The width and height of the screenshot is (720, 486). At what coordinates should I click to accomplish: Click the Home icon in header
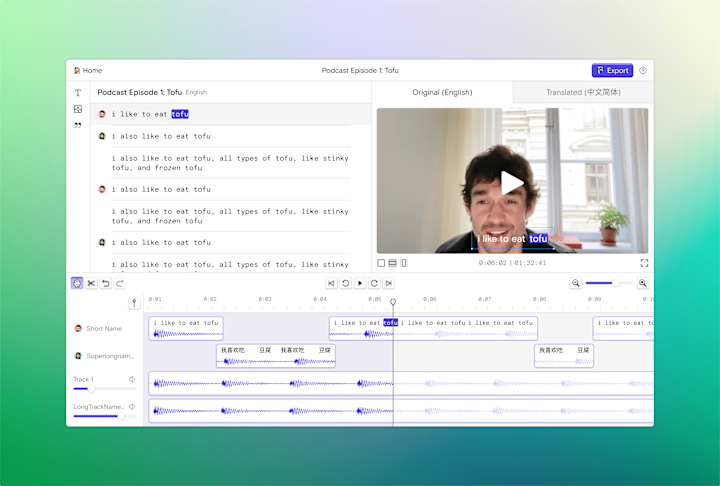77,70
